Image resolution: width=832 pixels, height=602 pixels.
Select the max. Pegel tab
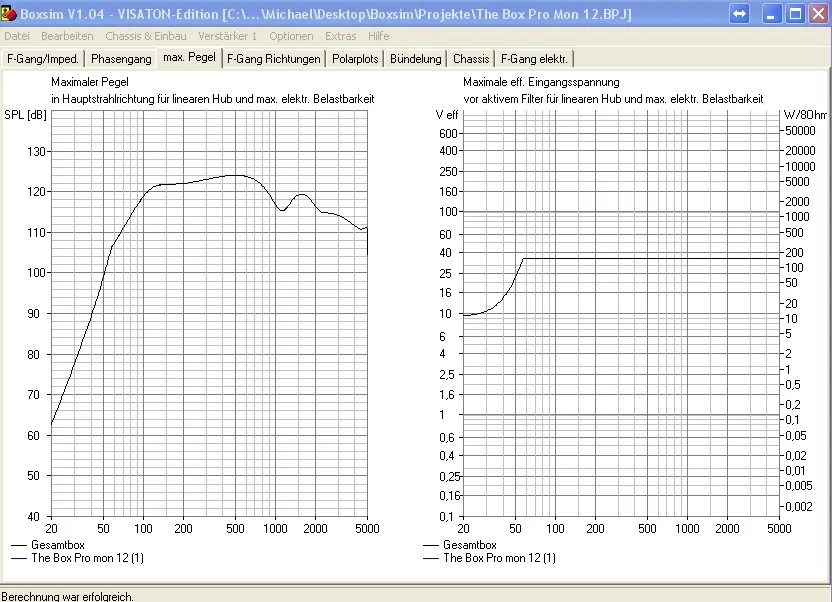pos(189,58)
